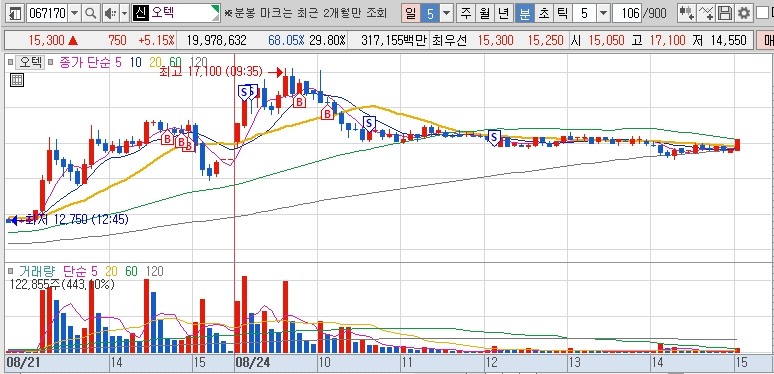
Task: Click the 최우선 label in quote bar
Action: [449, 40]
